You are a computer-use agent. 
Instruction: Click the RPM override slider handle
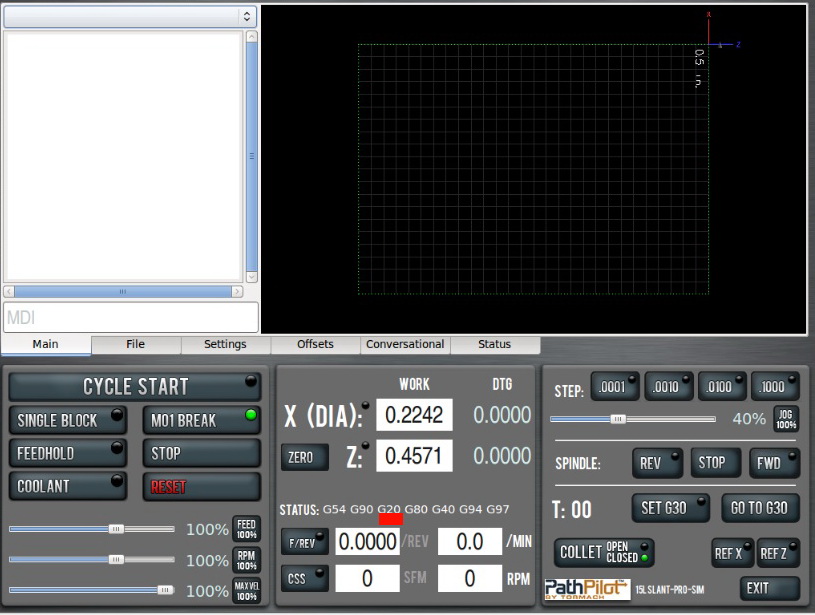tap(116, 559)
